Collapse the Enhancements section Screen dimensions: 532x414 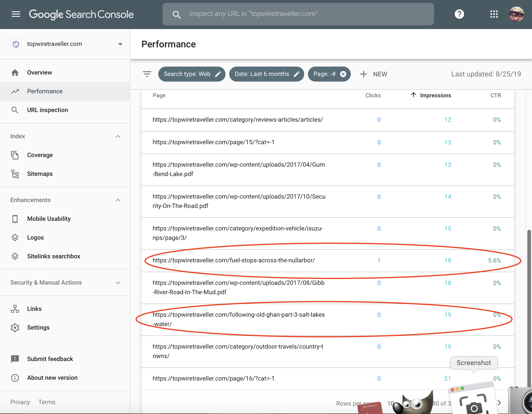pos(118,200)
